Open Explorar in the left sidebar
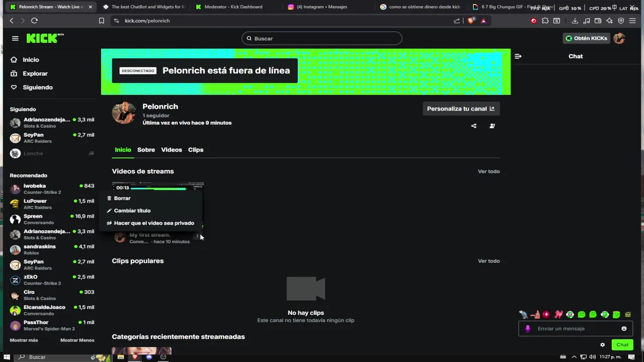 click(29, 73)
